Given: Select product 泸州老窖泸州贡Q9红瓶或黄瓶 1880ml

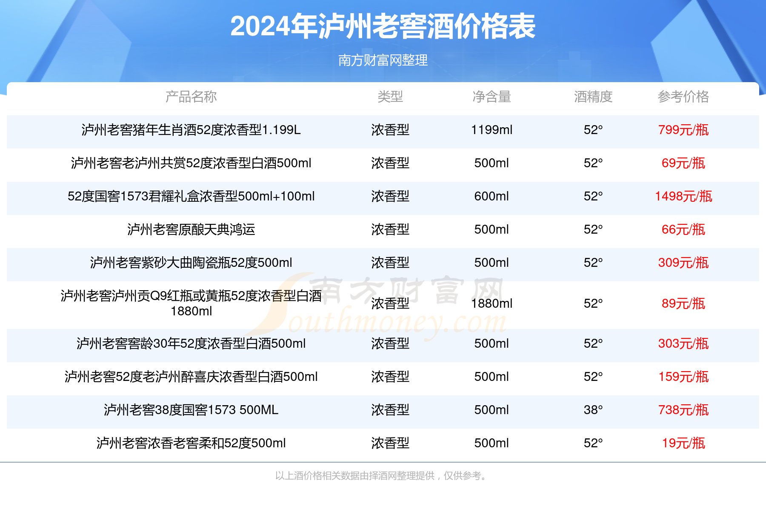Looking at the screenshot, I should click(x=191, y=303).
